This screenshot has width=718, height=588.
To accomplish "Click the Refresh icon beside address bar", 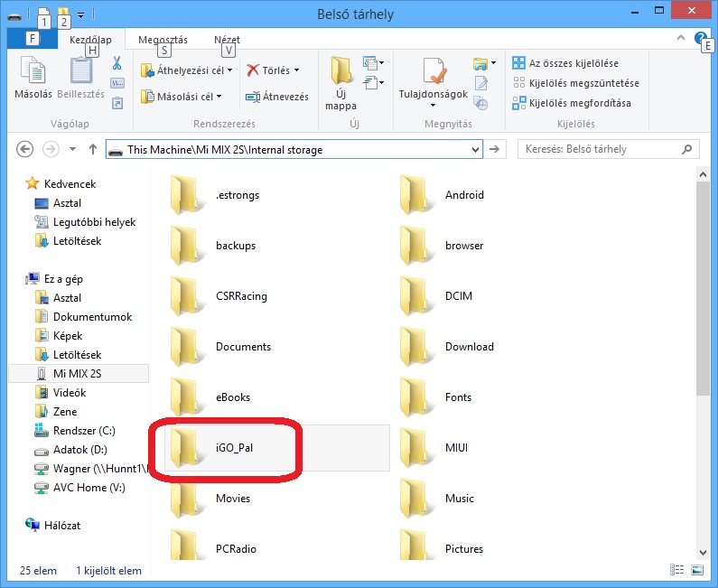I will [498, 150].
